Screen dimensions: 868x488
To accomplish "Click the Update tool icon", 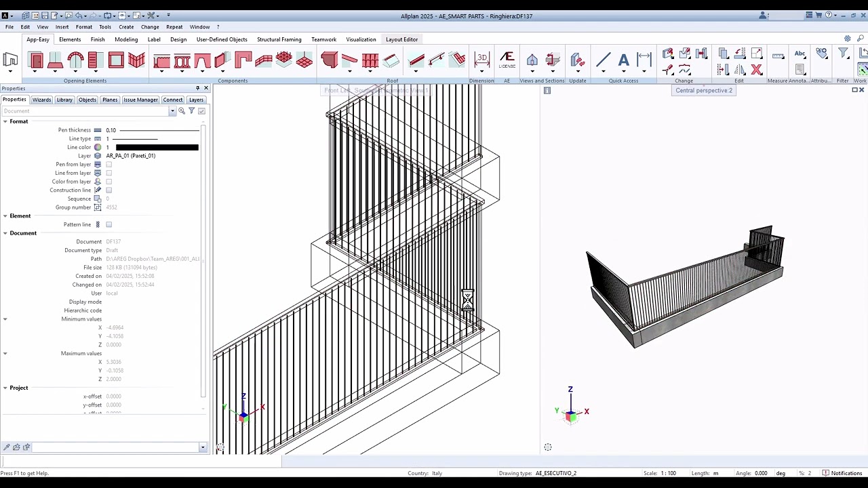I will [578, 60].
